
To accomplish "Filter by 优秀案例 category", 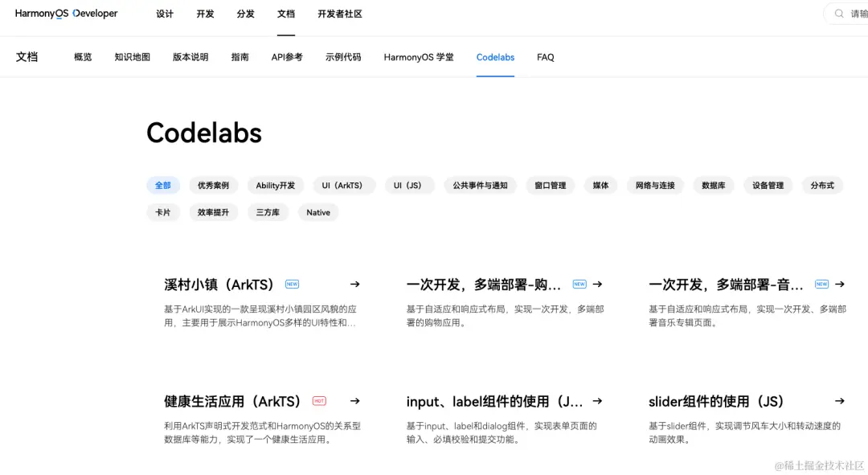I will click(213, 186).
